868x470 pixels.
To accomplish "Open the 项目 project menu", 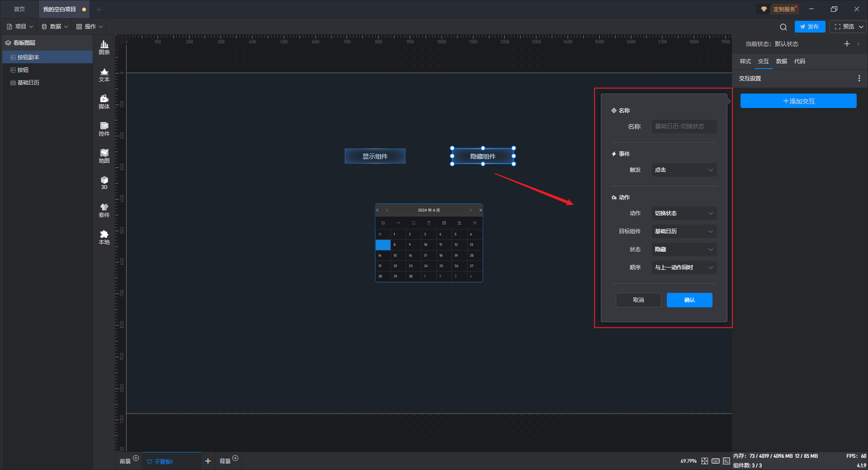I will coord(20,27).
